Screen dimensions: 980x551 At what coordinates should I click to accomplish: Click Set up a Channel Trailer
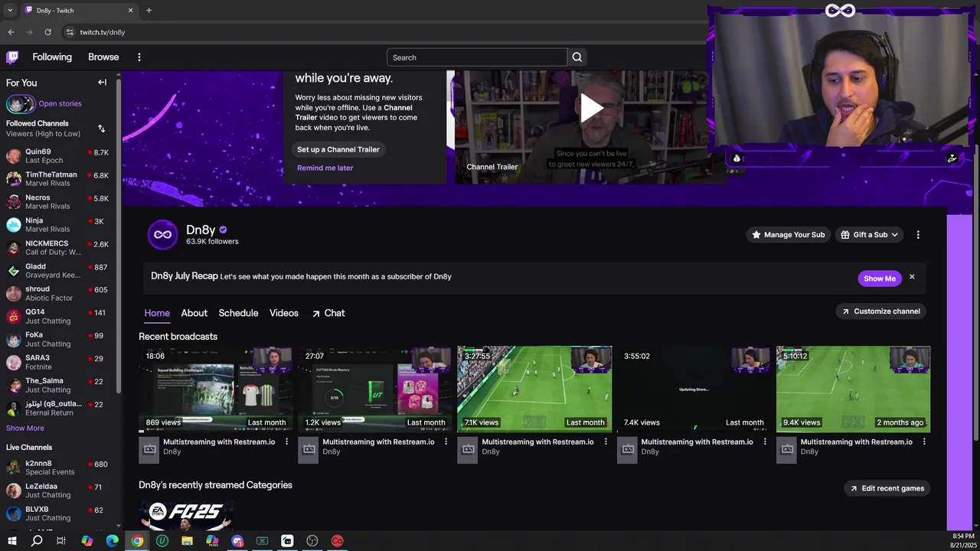[338, 149]
